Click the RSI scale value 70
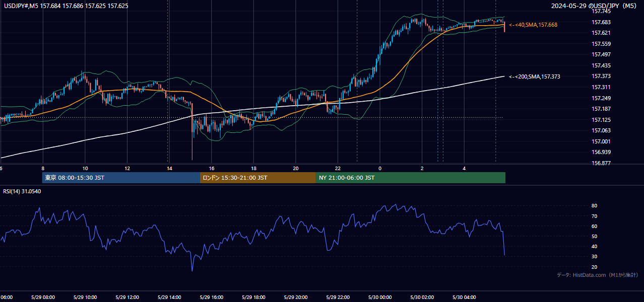 [594, 216]
